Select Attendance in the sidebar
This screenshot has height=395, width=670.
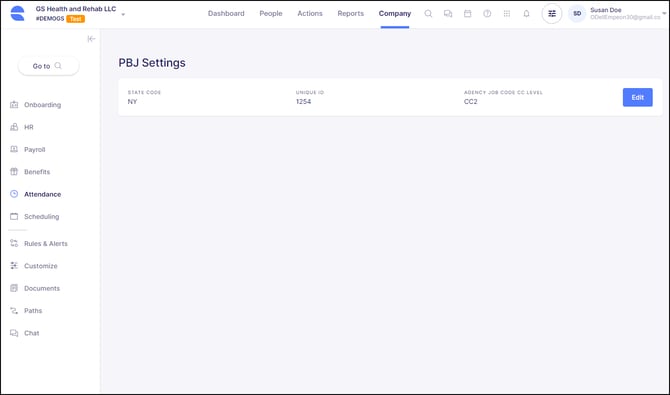tap(42, 194)
